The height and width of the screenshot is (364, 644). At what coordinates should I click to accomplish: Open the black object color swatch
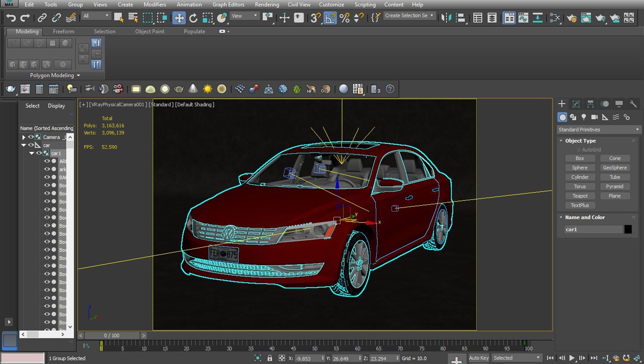point(628,230)
